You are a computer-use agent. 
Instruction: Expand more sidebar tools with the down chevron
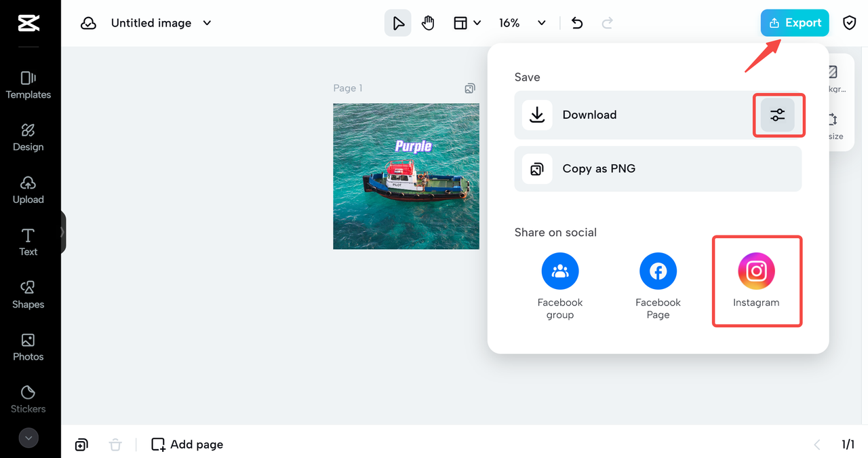28,438
